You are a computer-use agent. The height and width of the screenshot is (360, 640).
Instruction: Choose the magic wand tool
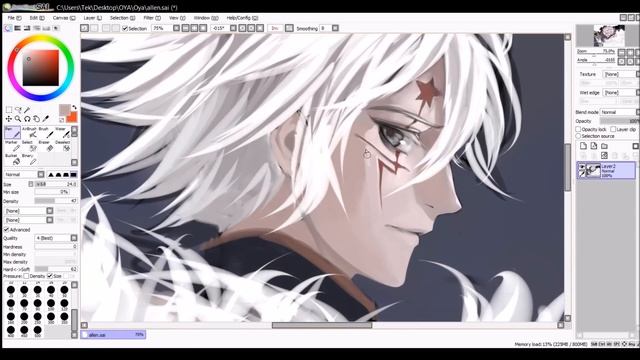(27, 110)
